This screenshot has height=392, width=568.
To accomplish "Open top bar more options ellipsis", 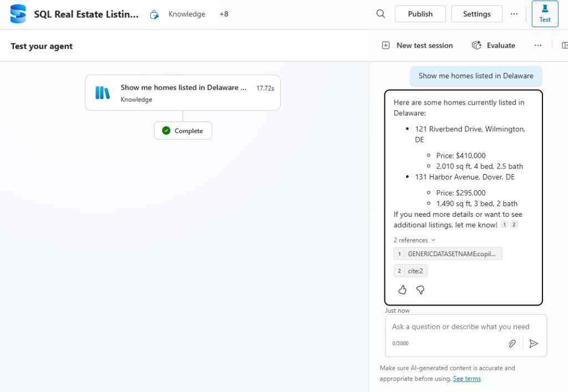I will coord(514,14).
